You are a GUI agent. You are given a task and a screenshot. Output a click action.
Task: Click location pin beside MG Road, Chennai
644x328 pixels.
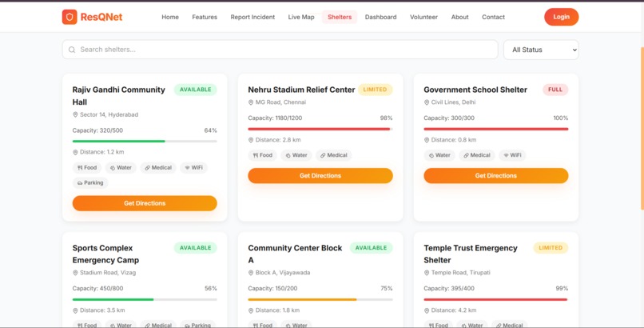(x=251, y=102)
